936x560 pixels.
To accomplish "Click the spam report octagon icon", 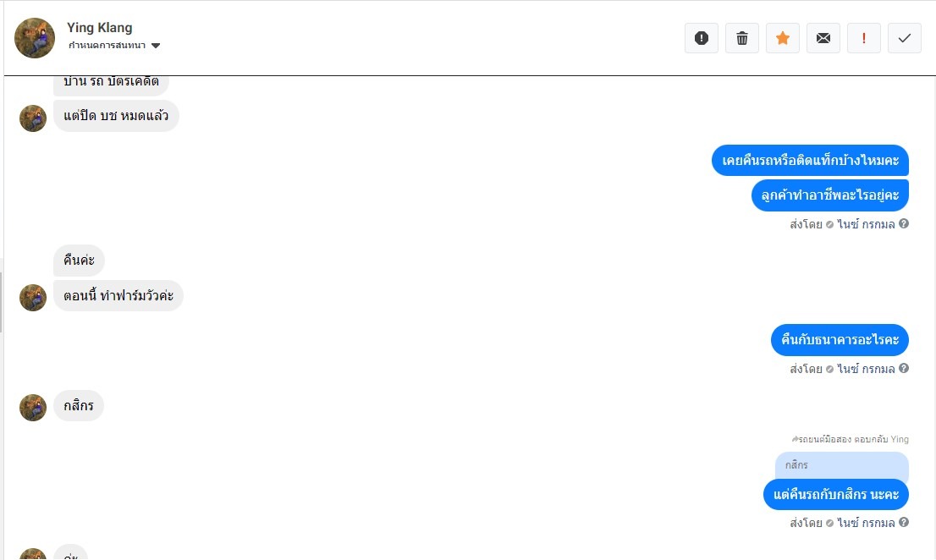I will pyautogui.click(x=701, y=38).
